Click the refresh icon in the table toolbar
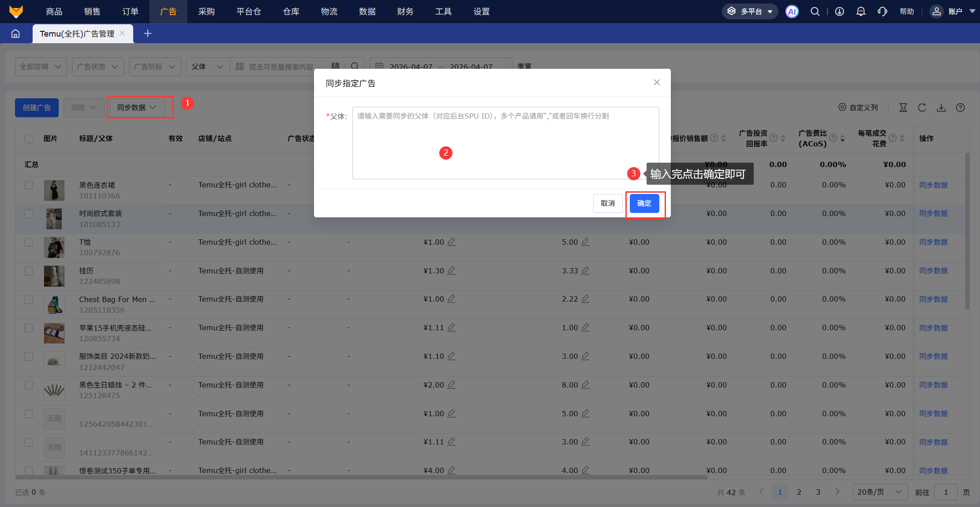The image size is (980, 507). click(922, 108)
